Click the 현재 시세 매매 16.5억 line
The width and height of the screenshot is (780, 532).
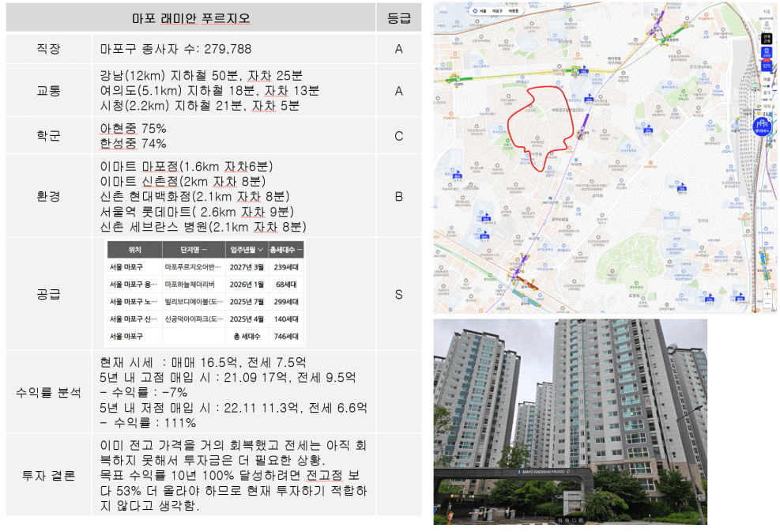pos(203,362)
